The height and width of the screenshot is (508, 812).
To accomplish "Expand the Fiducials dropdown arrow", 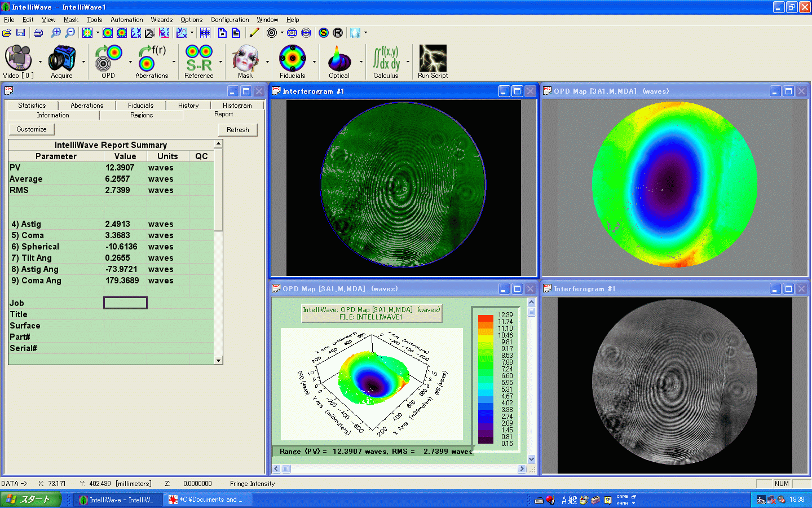I will 314,62.
